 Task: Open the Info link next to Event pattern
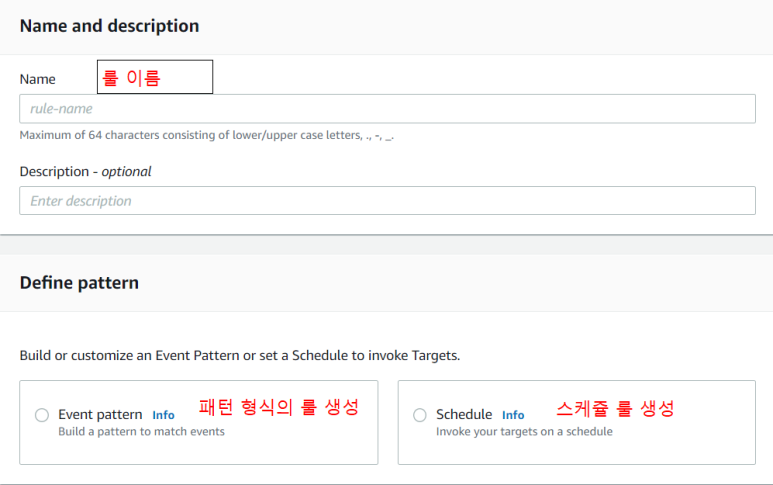[163, 415]
